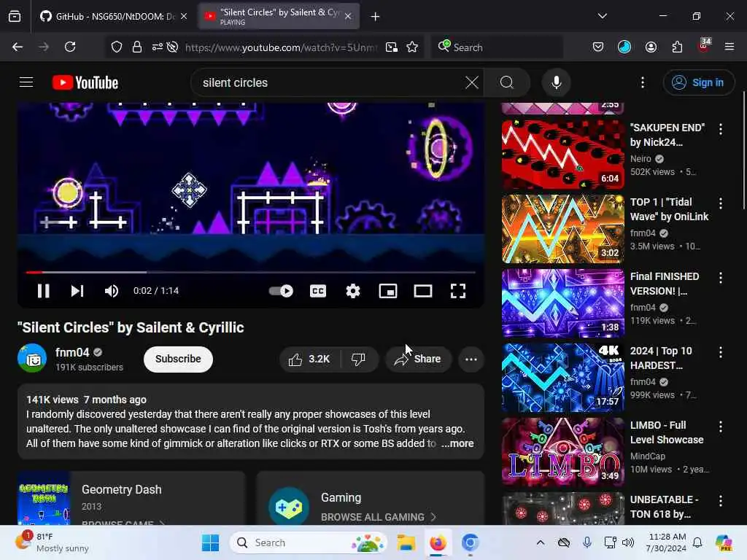Clear the YouTube search text
Viewport: 747px width, 560px height.
point(472,82)
